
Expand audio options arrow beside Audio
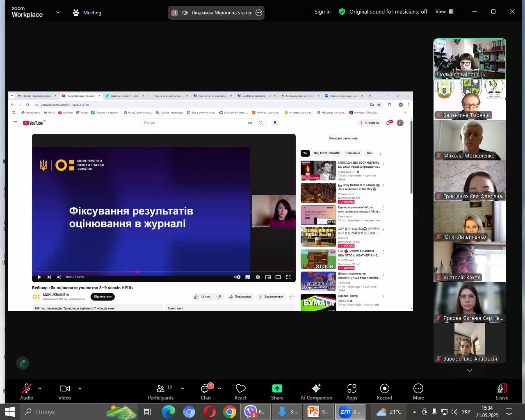coord(40,388)
